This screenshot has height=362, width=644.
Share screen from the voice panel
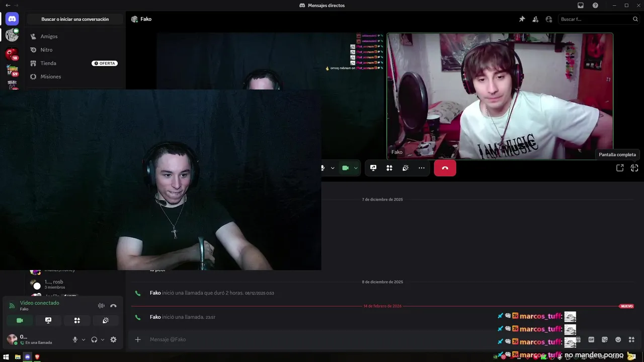click(48, 320)
